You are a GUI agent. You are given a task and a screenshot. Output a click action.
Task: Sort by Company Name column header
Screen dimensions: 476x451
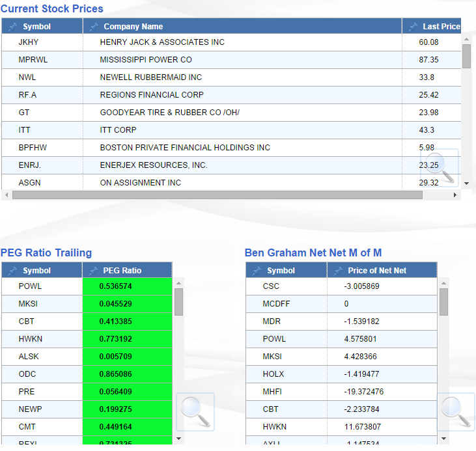(x=133, y=27)
